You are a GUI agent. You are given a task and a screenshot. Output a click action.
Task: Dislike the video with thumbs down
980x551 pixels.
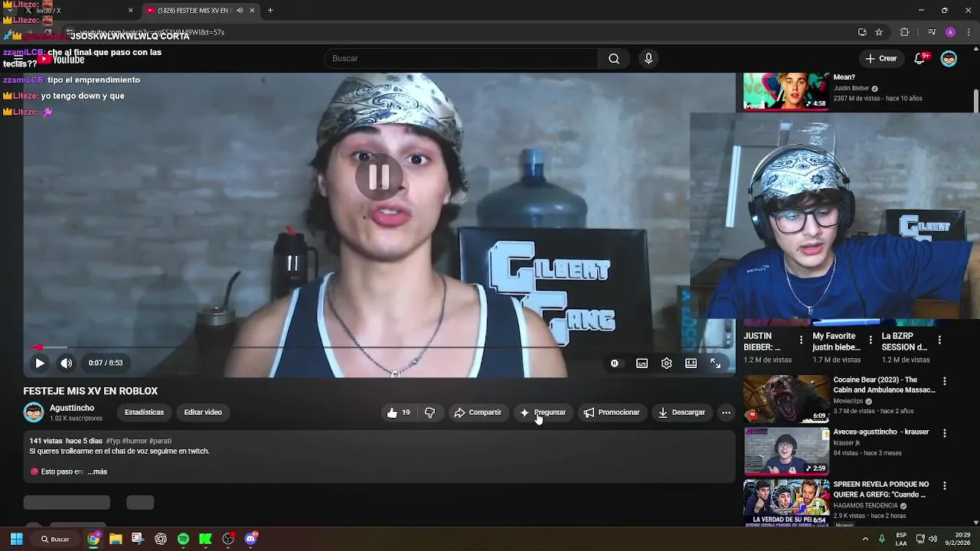[x=430, y=412]
